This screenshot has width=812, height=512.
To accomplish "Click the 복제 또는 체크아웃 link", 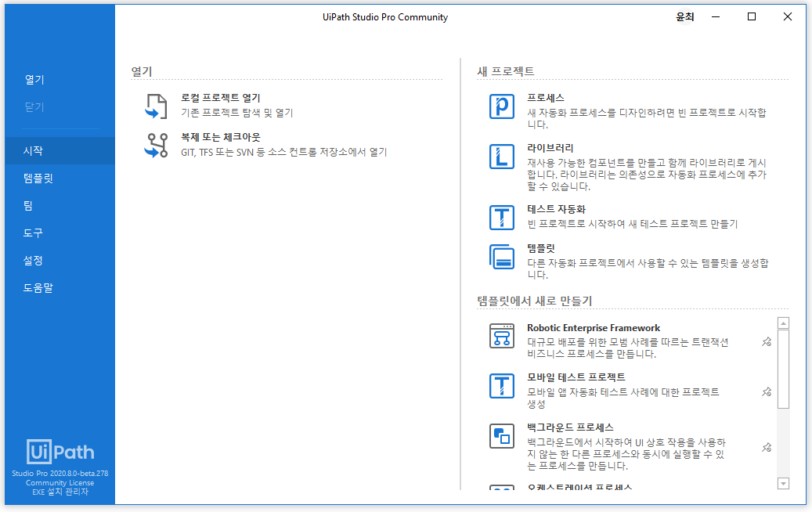I will tap(221, 137).
